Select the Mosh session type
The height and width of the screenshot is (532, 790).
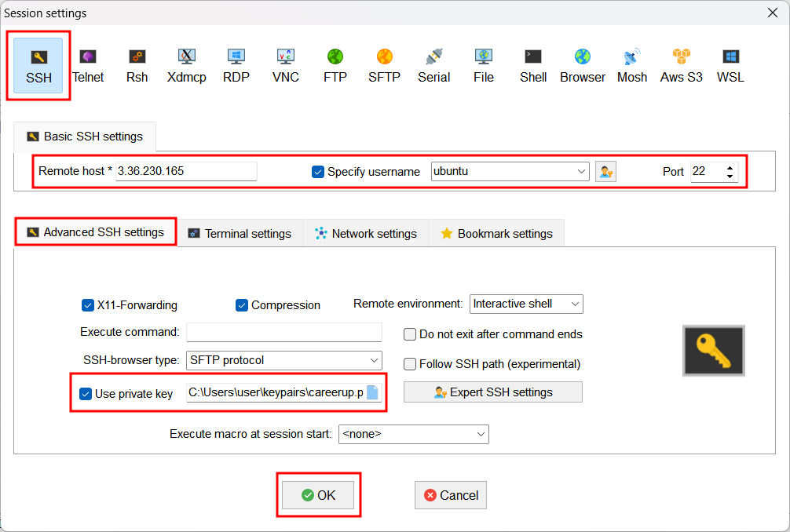[632, 65]
